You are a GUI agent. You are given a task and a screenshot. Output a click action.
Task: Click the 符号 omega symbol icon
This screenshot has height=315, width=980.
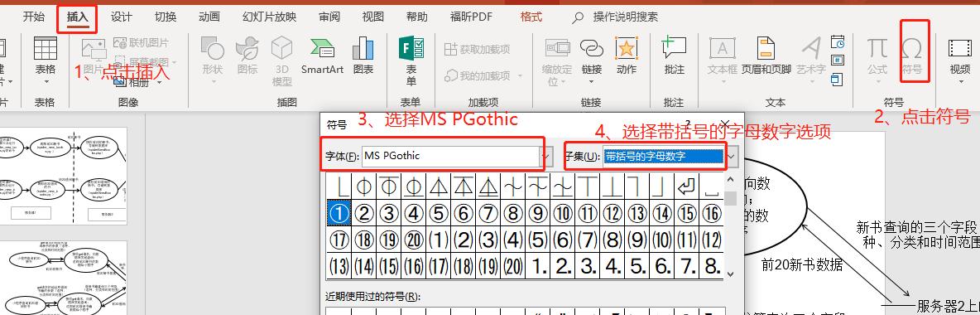pyautogui.click(x=912, y=48)
